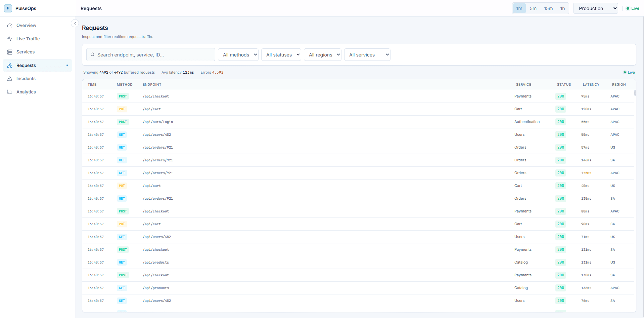Open the All statuses filter

tap(281, 55)
